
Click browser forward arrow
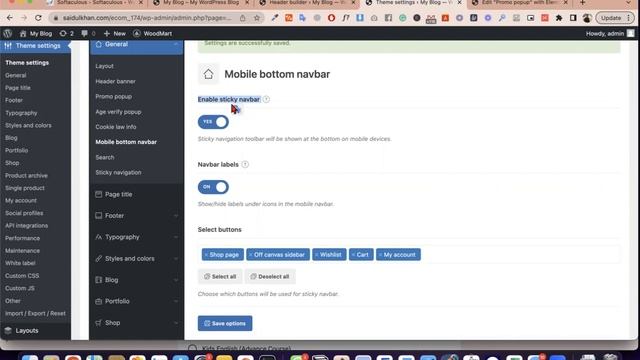[x=24, y=18]
